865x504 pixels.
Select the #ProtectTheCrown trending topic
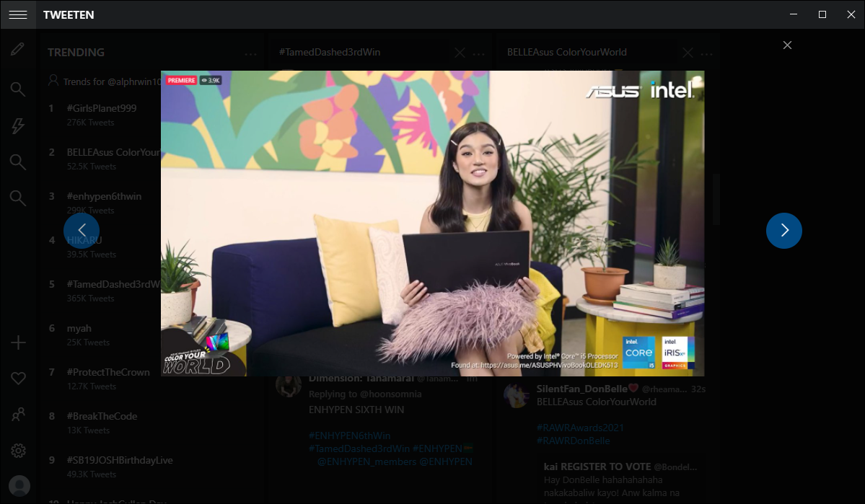[x=108, y=372]
